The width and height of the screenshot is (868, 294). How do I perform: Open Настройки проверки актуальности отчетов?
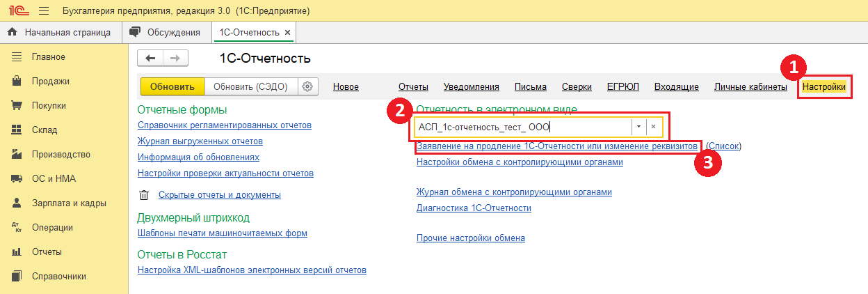click(x=225, y=173)
